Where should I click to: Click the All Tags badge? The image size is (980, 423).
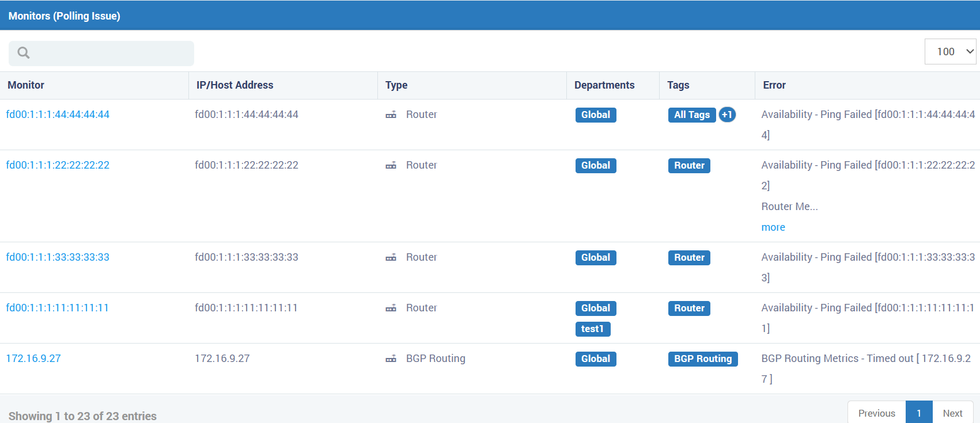point(692,115)
